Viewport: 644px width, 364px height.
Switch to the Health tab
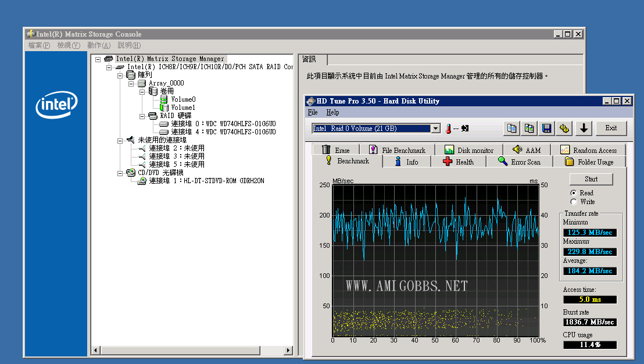click(x=458, y=162)
